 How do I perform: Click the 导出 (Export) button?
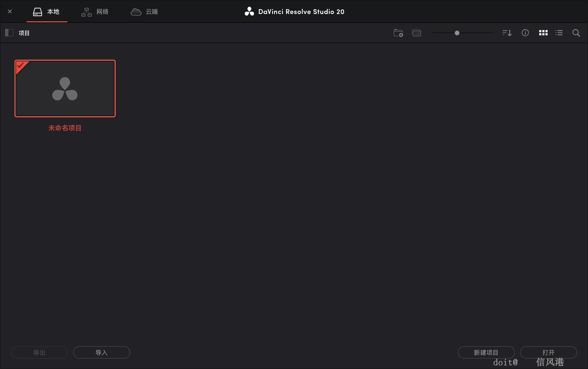click(39, 352)
